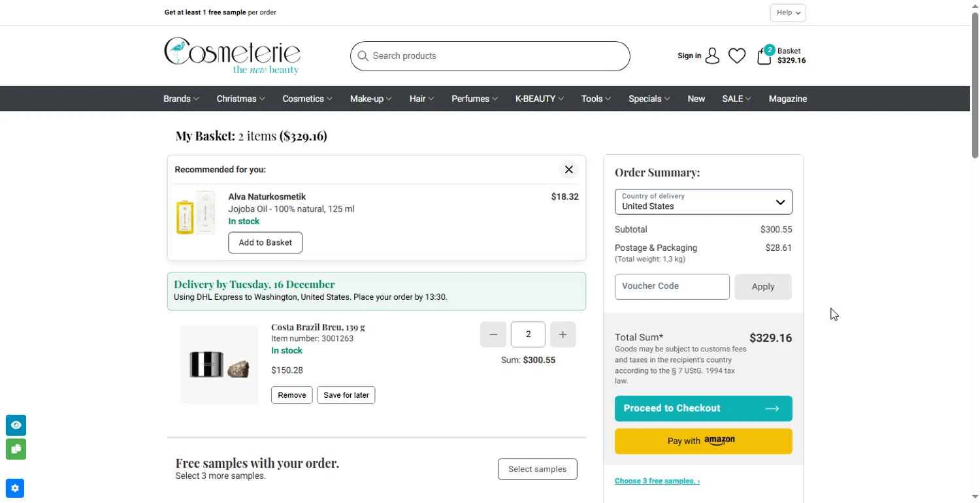Expand the Brands menu

[181, 99]
